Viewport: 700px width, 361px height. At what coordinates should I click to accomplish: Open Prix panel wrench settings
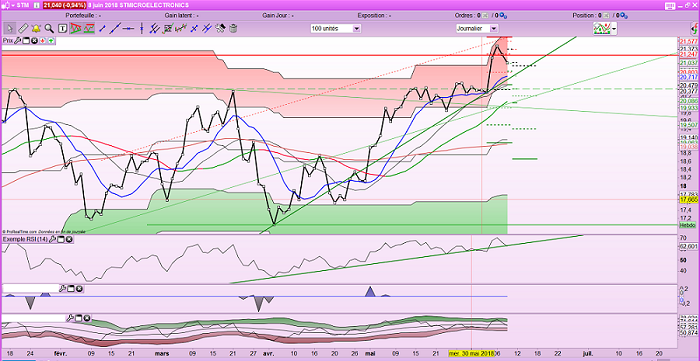pyautogui.click(x=17, y=41)
